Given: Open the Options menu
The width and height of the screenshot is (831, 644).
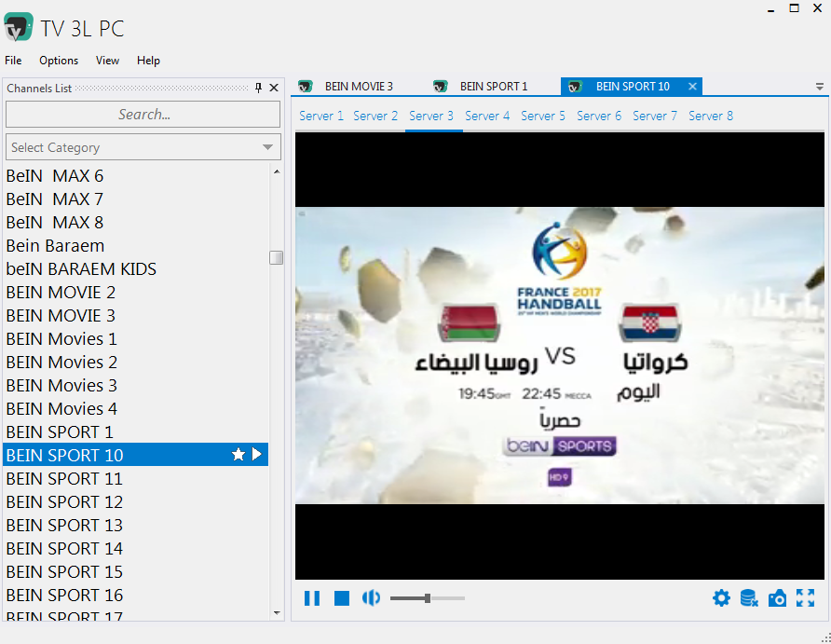Looking at the screenshot, I should [x=59, y=61].
